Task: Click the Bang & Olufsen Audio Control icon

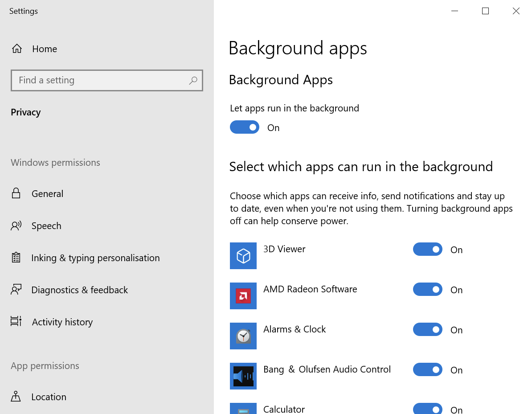Action: coord(243,376)
